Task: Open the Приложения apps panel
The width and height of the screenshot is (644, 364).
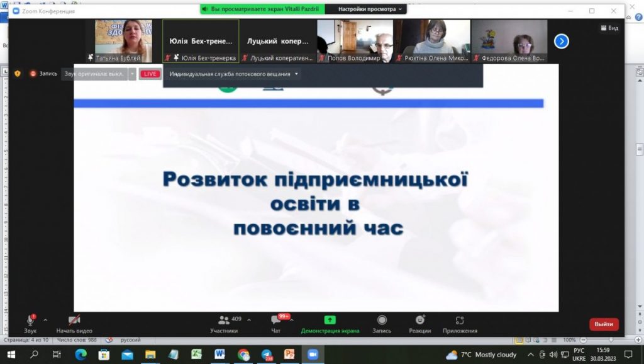Action: click(x=460, y=320)
